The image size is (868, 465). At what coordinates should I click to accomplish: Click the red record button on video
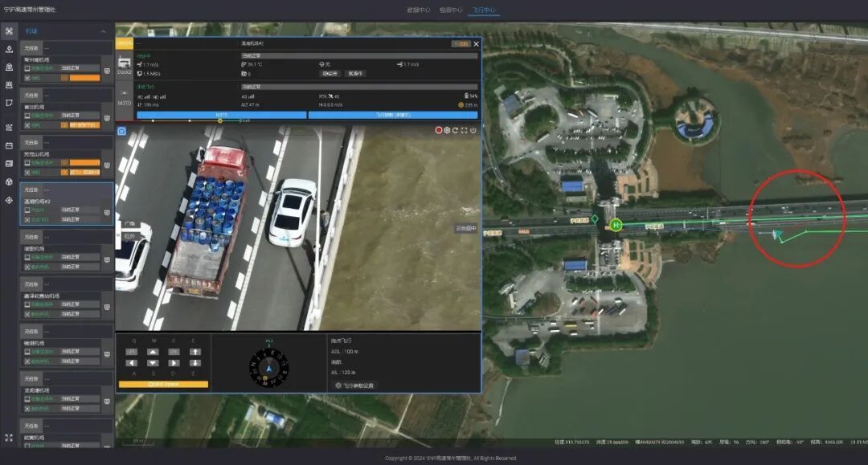439,130
